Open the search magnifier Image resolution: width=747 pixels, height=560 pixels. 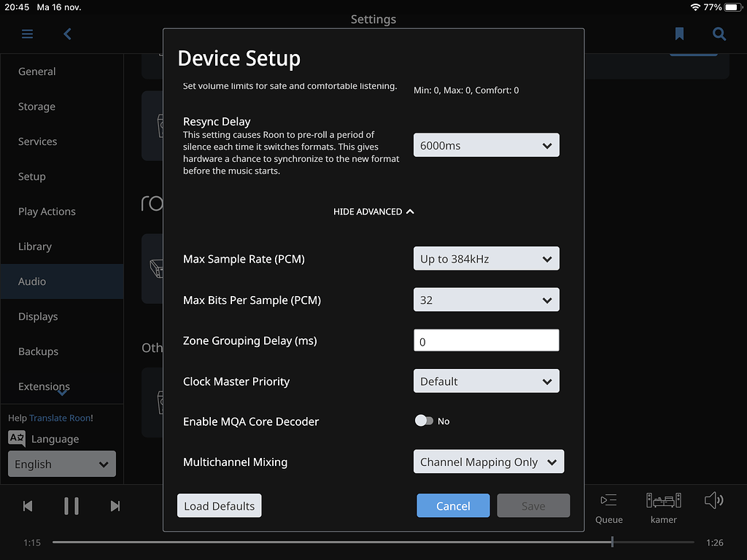click(x=719, y=34)
